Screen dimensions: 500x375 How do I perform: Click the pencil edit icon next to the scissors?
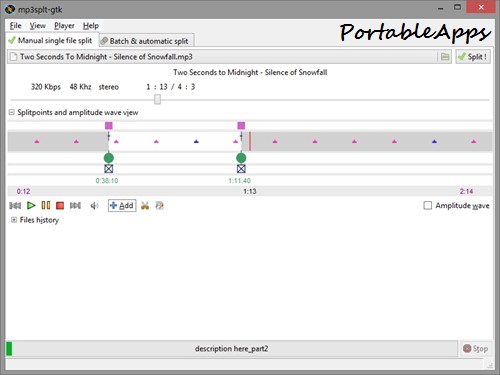coord(160,206)
